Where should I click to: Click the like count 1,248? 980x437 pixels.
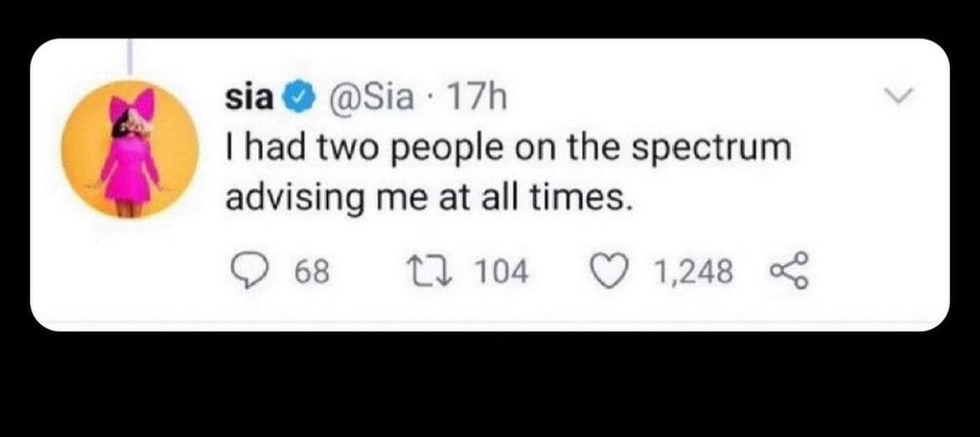(694, 273)
